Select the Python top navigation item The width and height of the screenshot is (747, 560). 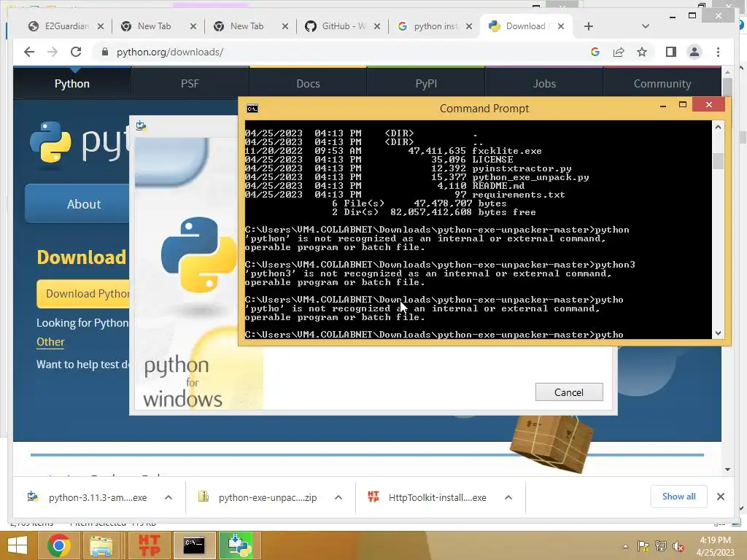(x=72, y=83)
